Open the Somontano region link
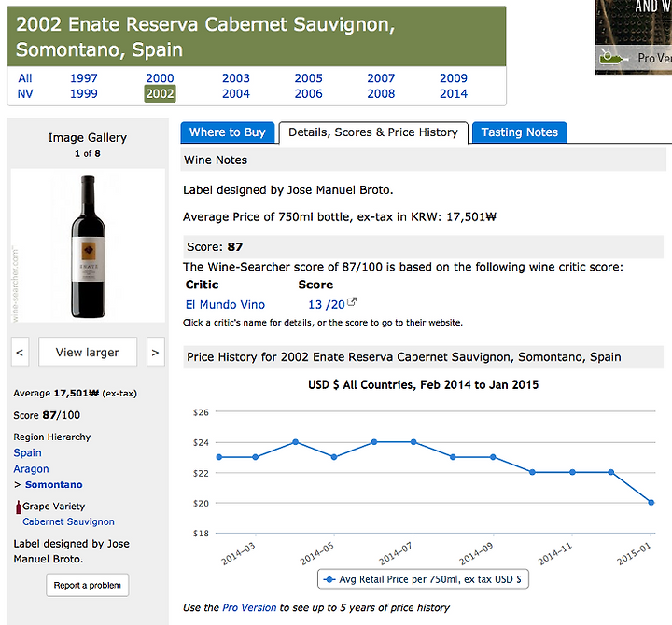 point(53,484)
